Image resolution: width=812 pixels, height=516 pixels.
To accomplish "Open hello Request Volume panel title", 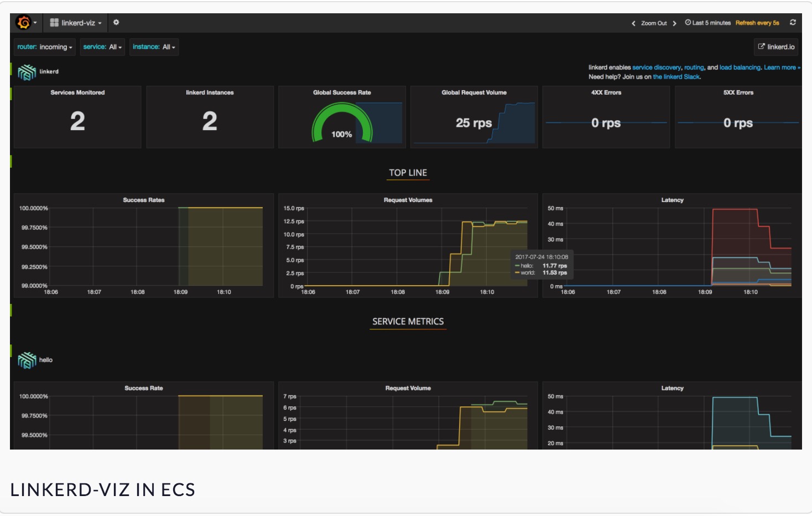I will tap(408, 388).
